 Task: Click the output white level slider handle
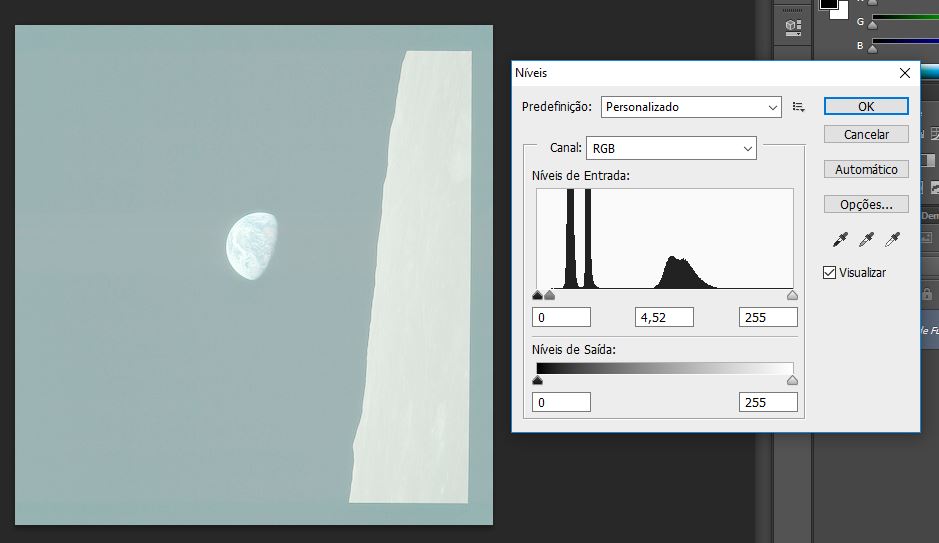[792, 380]
